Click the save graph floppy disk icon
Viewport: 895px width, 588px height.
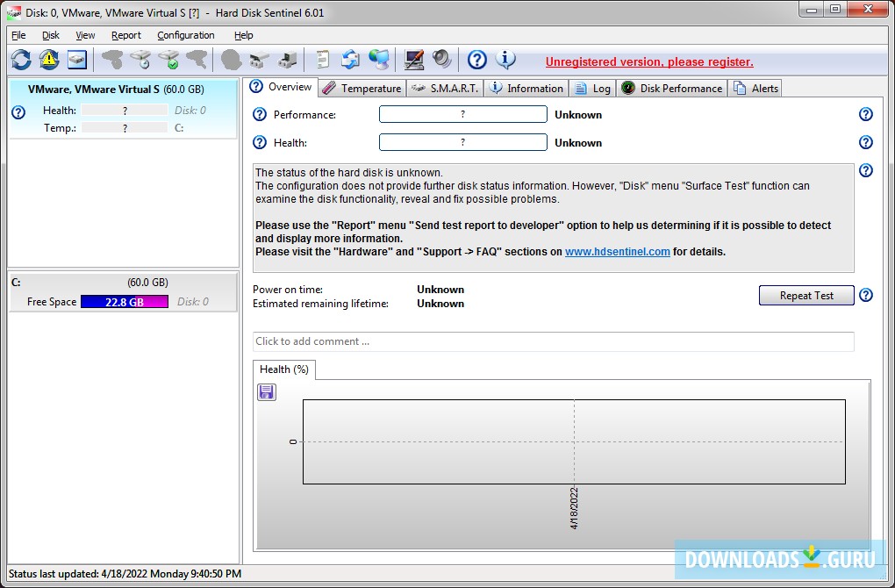coord(267,392)
